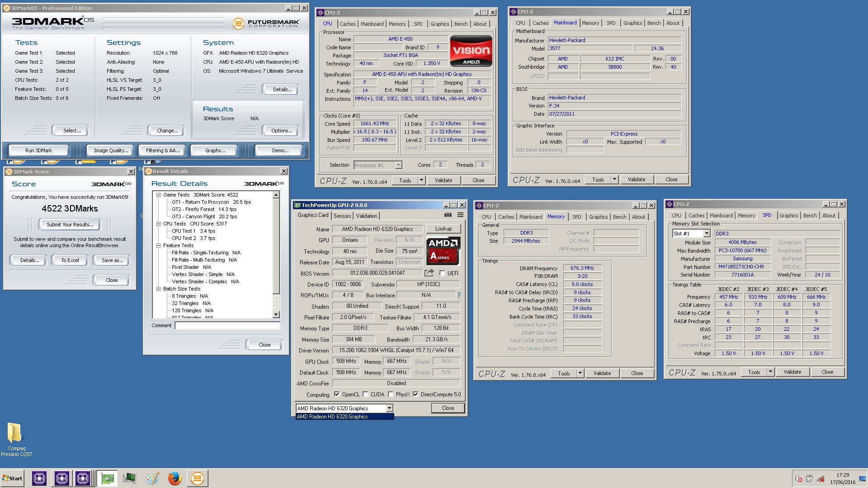
Task: Open Caches tab in CPU-Z CPU window
Action: click(x=347, y=24)
